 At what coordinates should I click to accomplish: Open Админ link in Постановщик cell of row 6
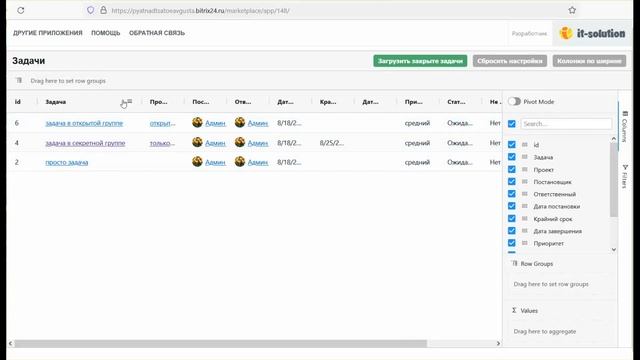coord(215,123)
